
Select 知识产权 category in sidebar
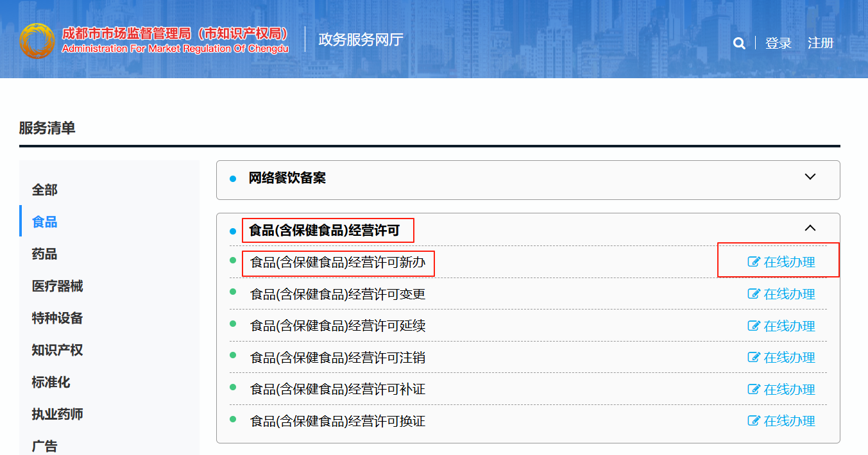pyautogui.click(x=58, y=351)
